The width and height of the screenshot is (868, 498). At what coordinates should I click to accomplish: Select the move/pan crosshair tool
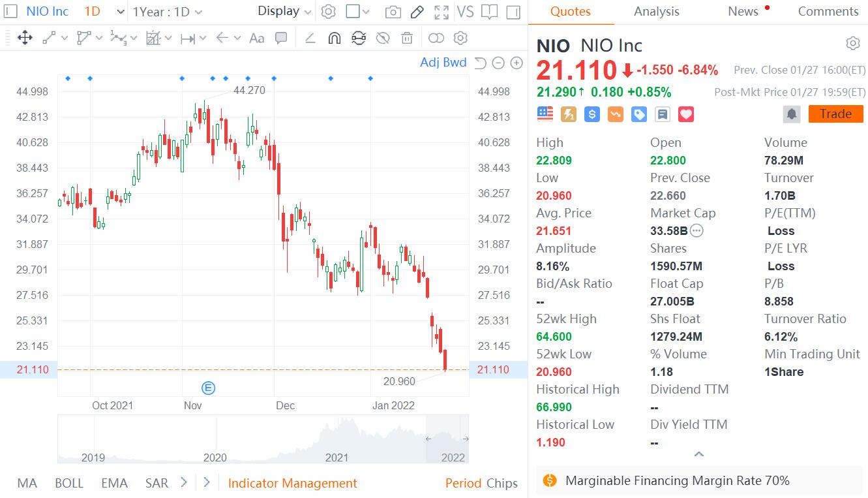[25, 38]
